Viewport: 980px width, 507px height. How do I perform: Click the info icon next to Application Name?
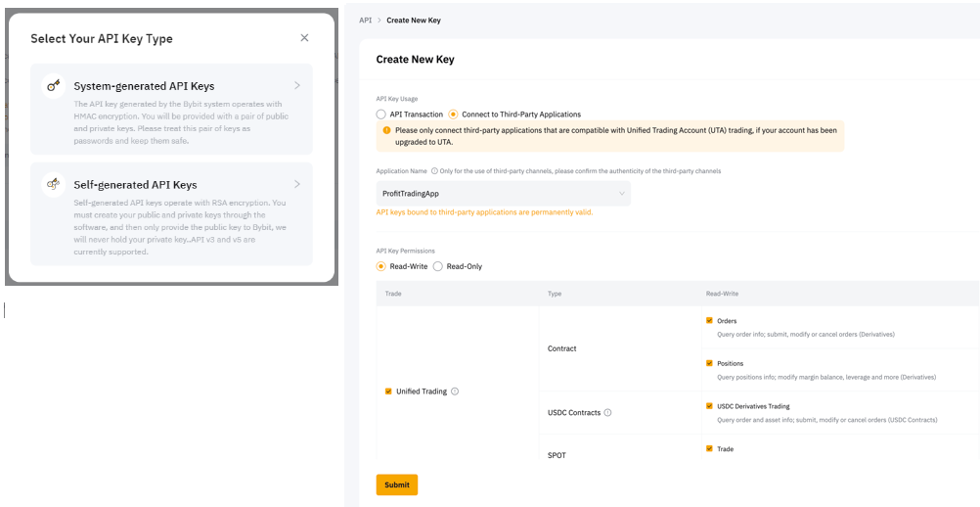[x=434, y=171]
